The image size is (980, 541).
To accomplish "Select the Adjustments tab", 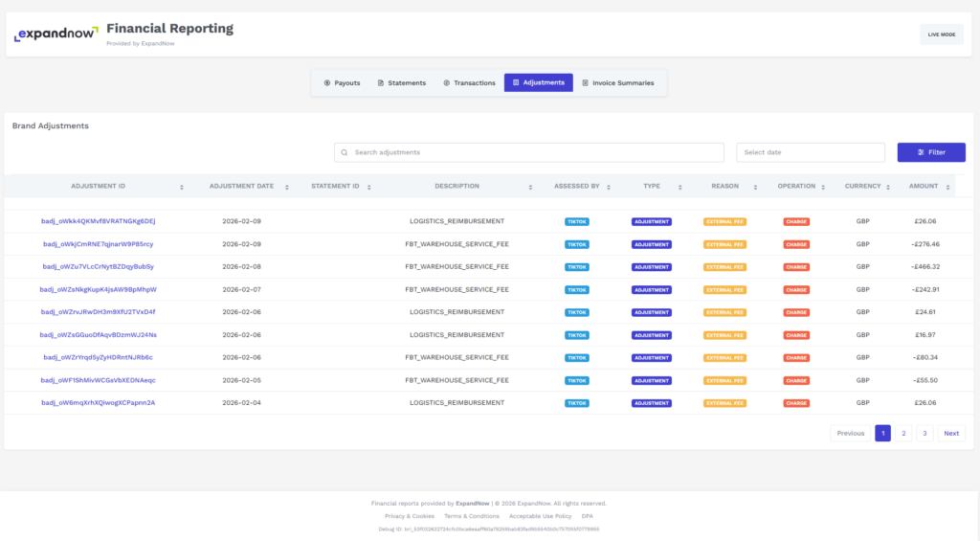I will pyautogui.click(x=538, y=82).
